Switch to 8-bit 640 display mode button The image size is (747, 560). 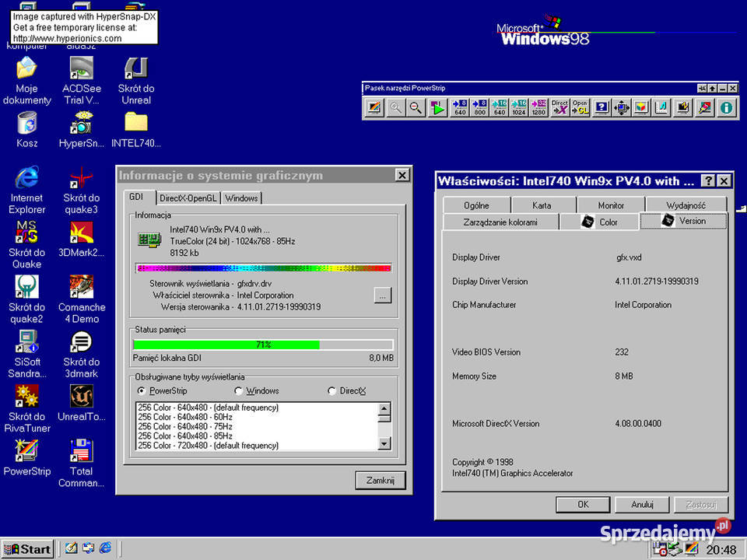[460, 107]
